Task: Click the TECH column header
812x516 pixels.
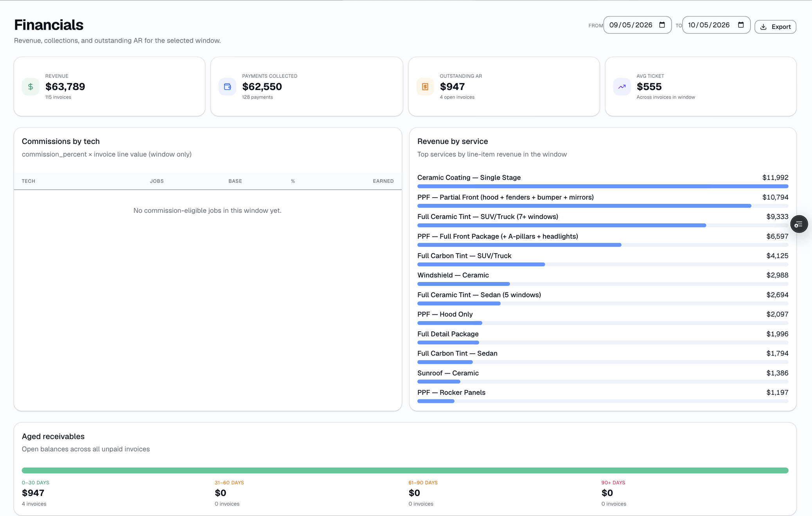Action: pyautogui.click(x=29, y=181)
